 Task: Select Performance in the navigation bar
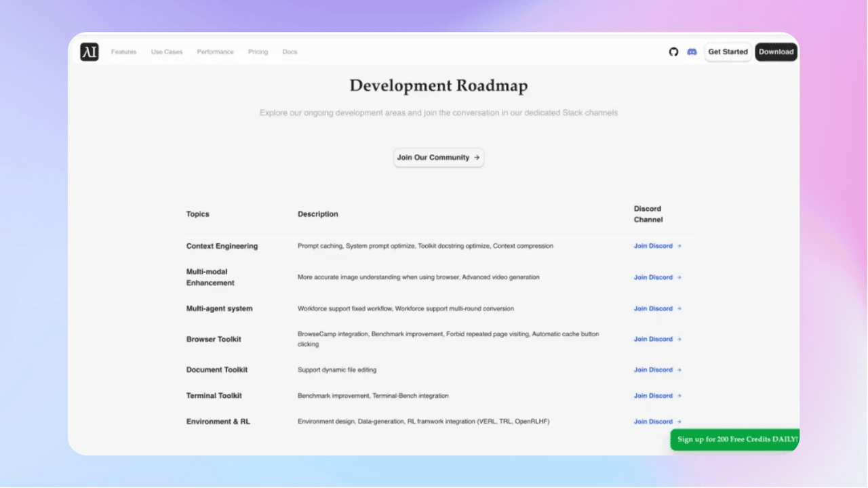[x=215, y=52]
